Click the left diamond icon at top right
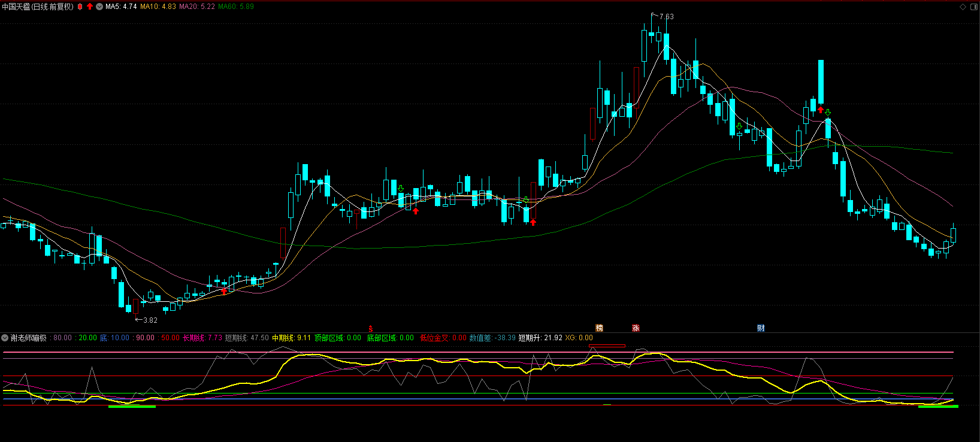This screenshot has width=980, height=442. [963, 7]
